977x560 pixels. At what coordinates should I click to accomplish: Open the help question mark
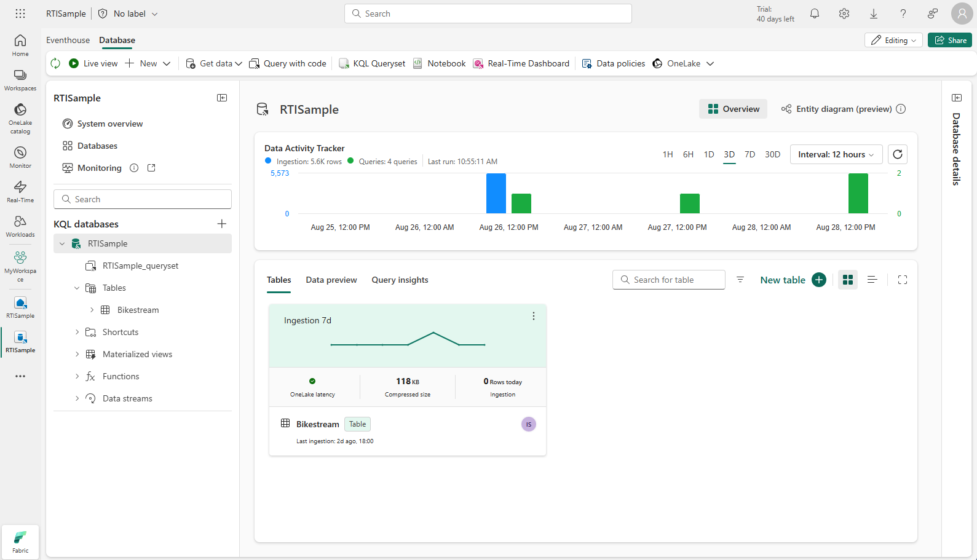coord(903,14)
